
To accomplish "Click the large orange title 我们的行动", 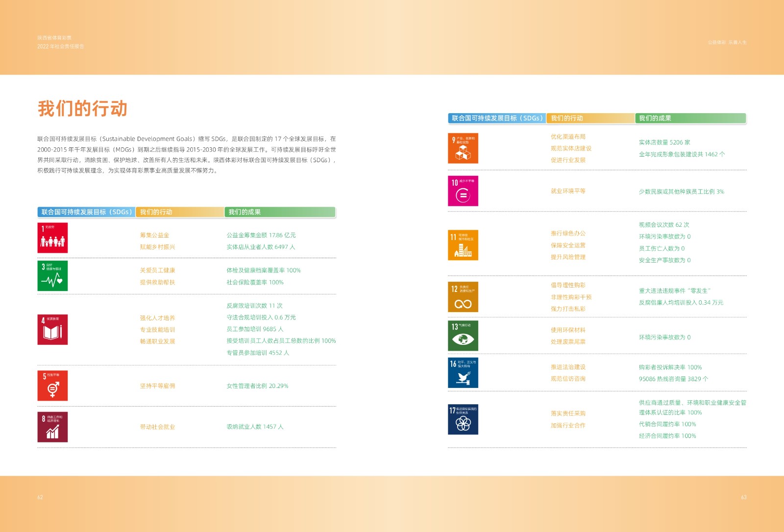I will tap(82, 108).
